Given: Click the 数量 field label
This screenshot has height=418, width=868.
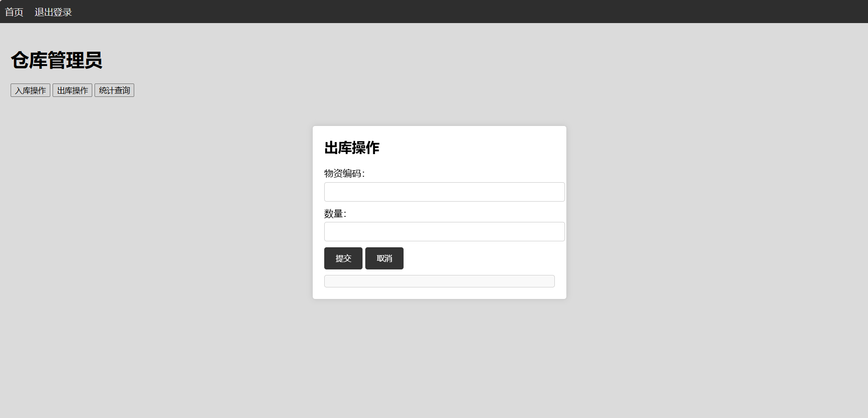Looking at the screenshot, I should 335,214.
